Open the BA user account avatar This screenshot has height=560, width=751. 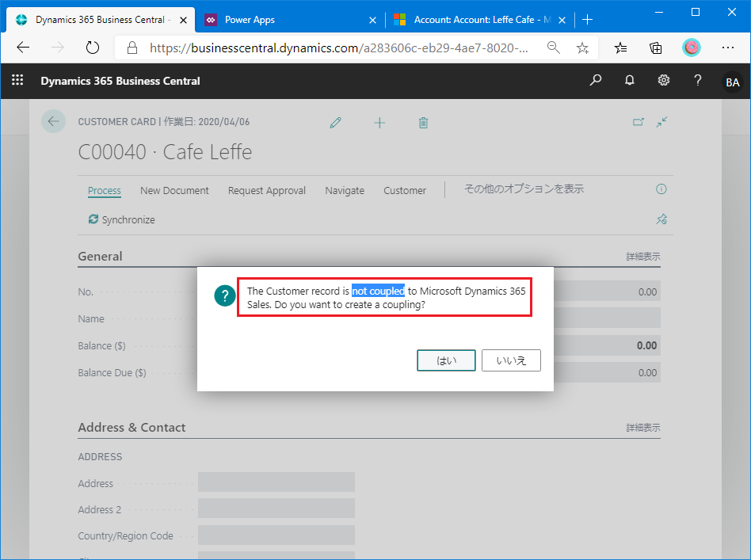732,82
